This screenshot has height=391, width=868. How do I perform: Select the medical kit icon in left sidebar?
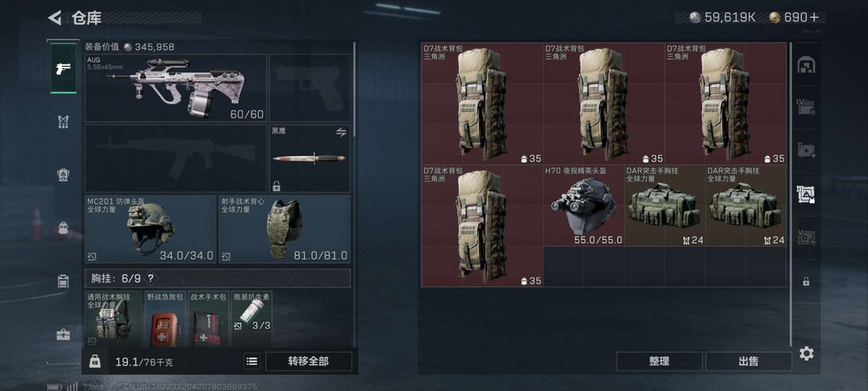(63, 335)
